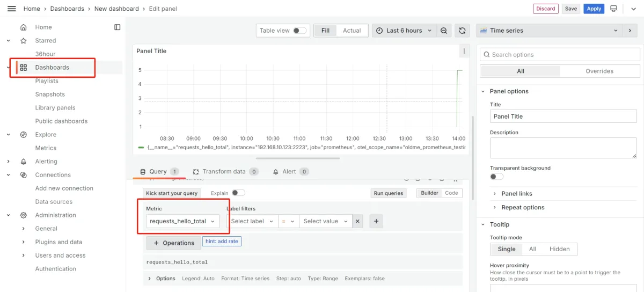Screen dimensions: 644x292
Task: Expand the General submenu under Administration
Action: click(23, 229)
